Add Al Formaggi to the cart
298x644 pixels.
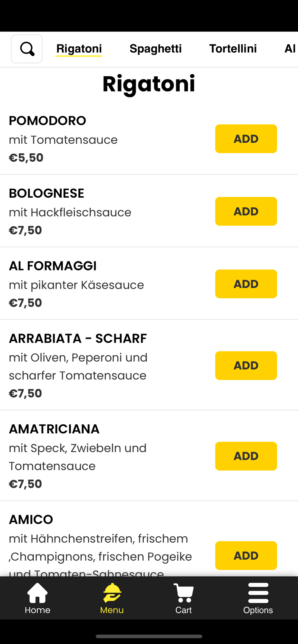[x=246, y=284]
